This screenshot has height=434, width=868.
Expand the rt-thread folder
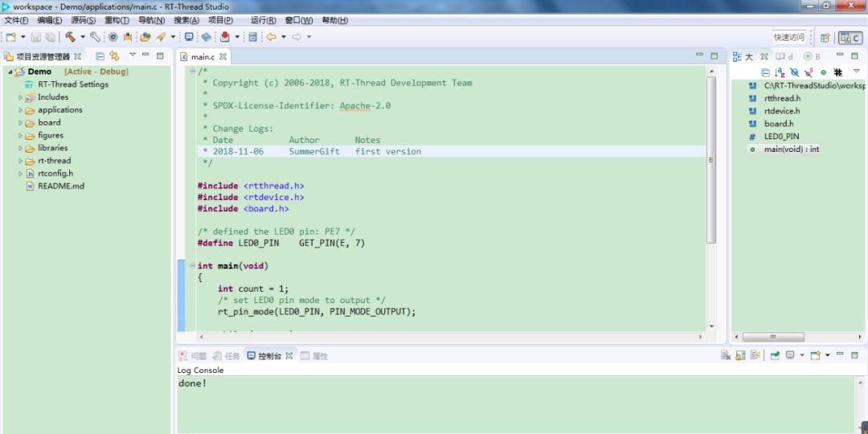(21, 161)
